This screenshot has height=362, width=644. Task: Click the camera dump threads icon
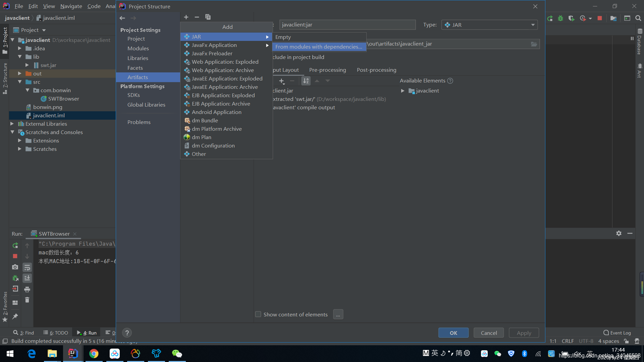[15, 267]
